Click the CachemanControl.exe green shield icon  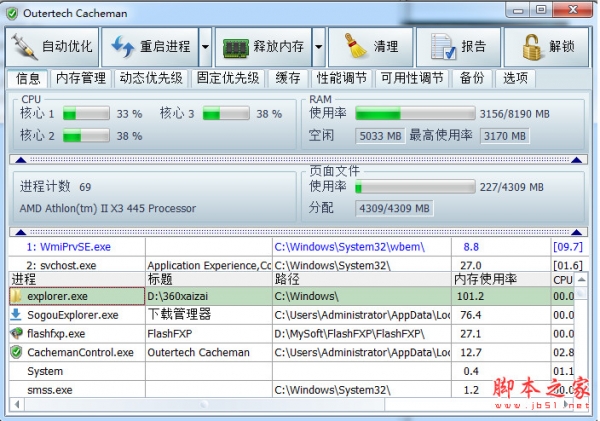coord(16,352)
